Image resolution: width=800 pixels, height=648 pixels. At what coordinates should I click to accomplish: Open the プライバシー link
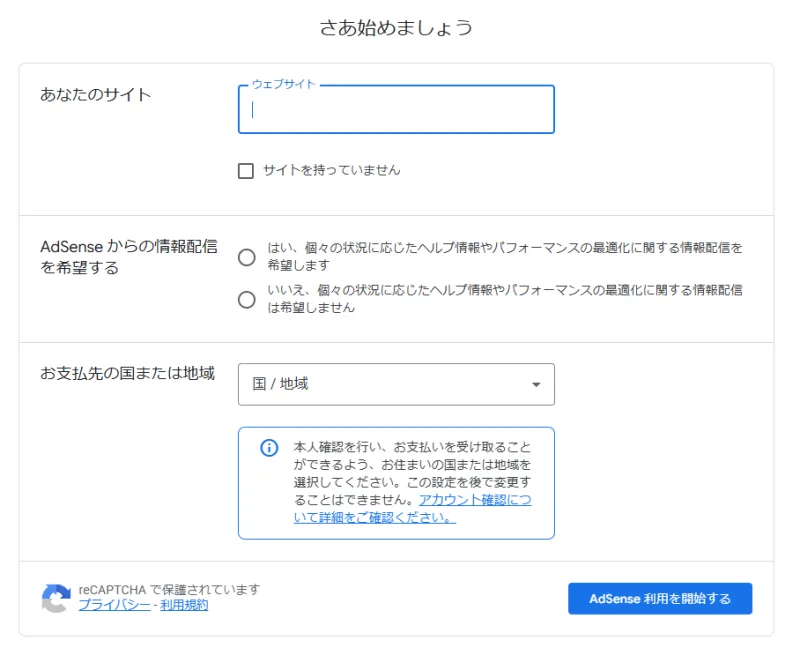(x=114, y=605)
